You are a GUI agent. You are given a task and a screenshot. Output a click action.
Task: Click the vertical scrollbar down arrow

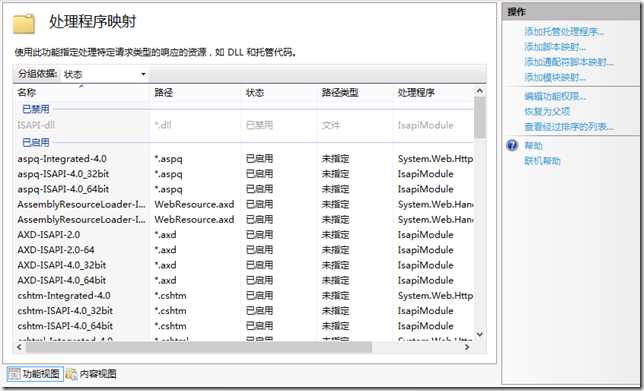click(479, 334)
